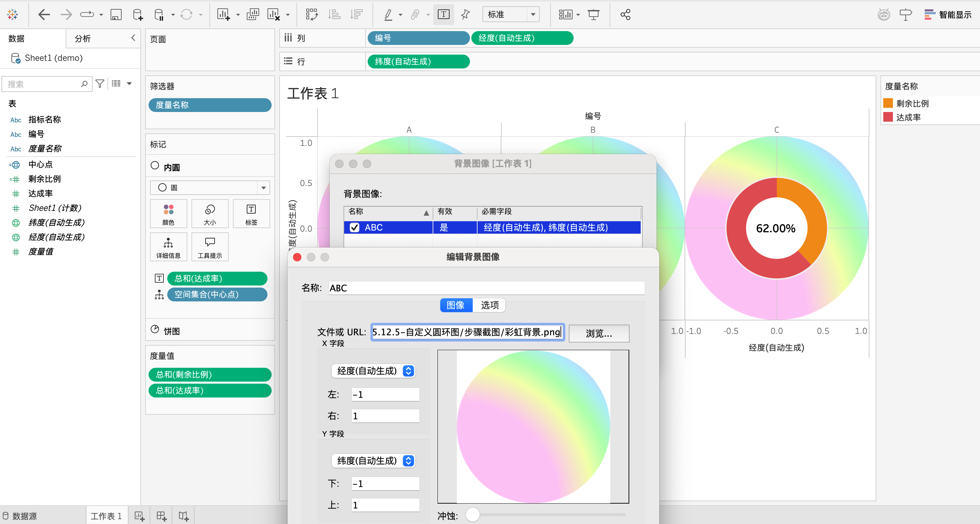
Task: Click the Tooltip marks card button
Action: tap(210, 247)
